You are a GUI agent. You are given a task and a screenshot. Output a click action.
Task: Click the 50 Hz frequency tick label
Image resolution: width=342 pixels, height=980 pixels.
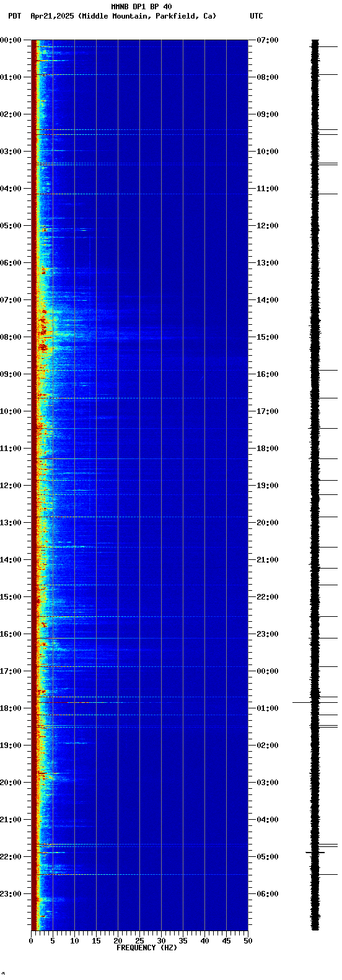coord(248,941)
